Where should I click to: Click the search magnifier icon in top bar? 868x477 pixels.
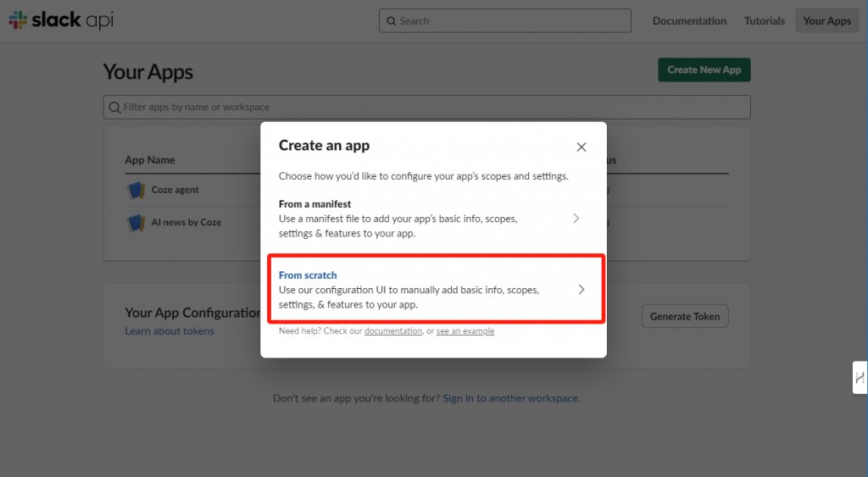coord(392,21)
